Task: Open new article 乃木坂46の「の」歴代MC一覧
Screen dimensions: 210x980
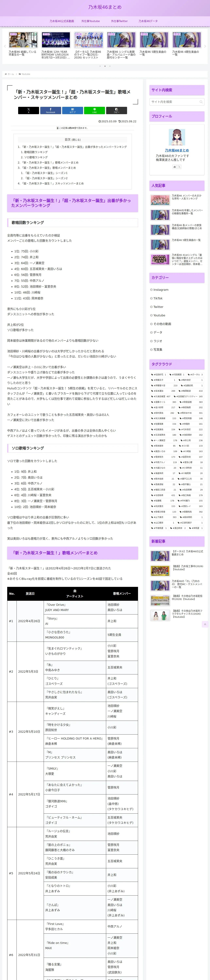Action: tap(177, 586)
